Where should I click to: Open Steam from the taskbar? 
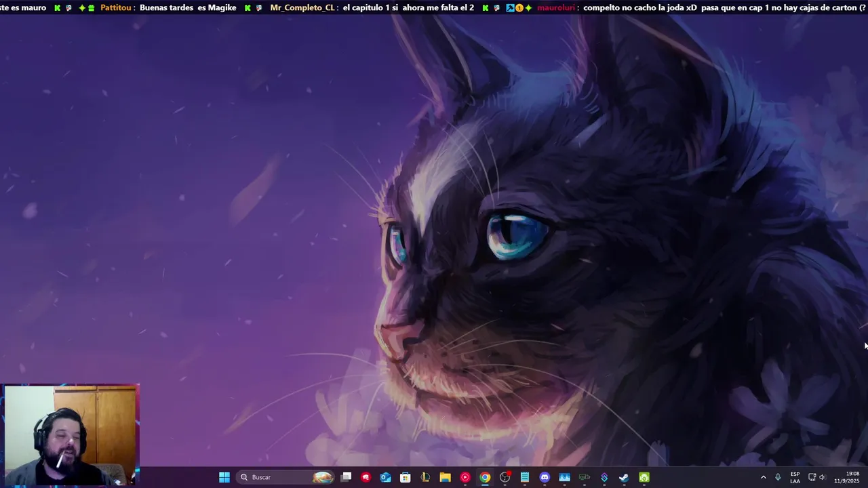click(x=624, y=477)
